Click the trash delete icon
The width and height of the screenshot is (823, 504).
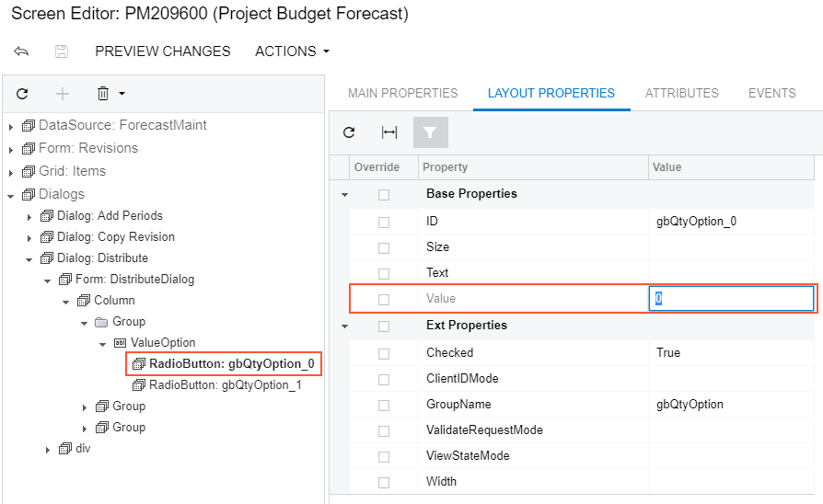(103, 94)
